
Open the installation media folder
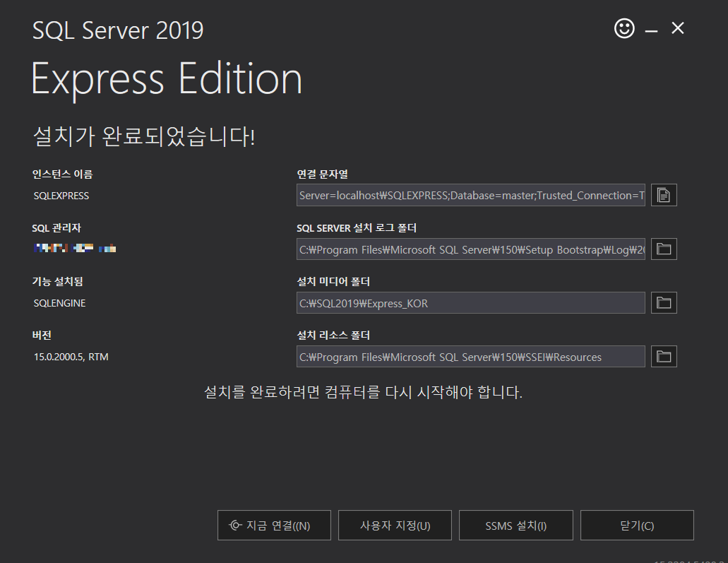pyautogui.click(x=664, y=303)
